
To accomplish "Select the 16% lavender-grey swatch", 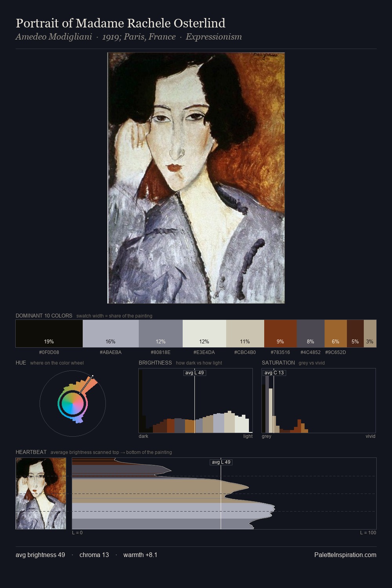I will click(111, 334).
